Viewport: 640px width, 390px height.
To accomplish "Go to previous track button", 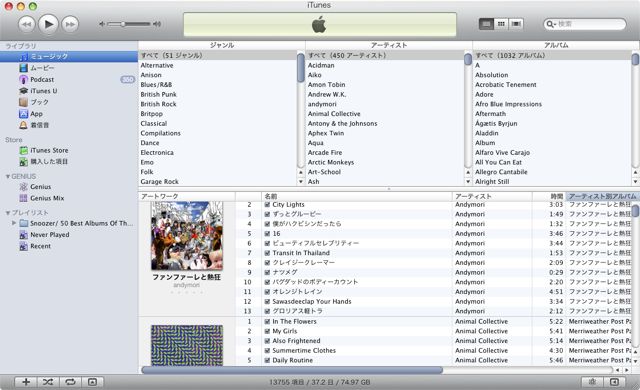I will tap(27, 24).
